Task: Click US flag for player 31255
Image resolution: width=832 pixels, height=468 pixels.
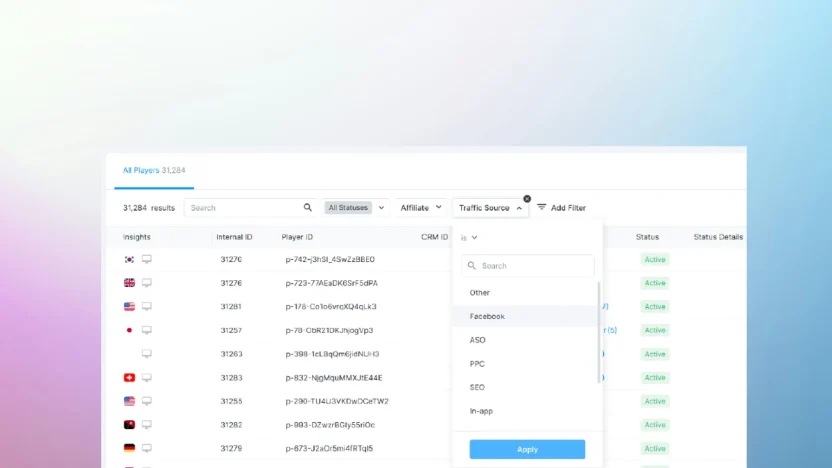Action: pyautogui.click(x=129, y=401)
